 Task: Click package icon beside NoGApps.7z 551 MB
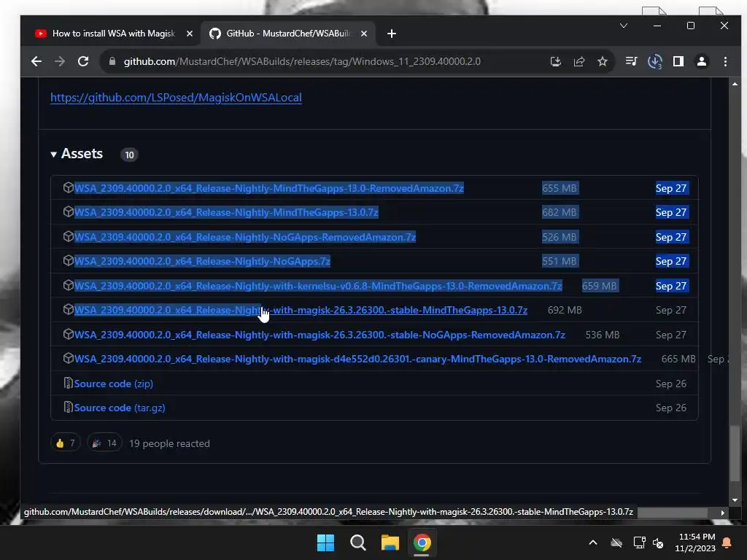point(68,260)
